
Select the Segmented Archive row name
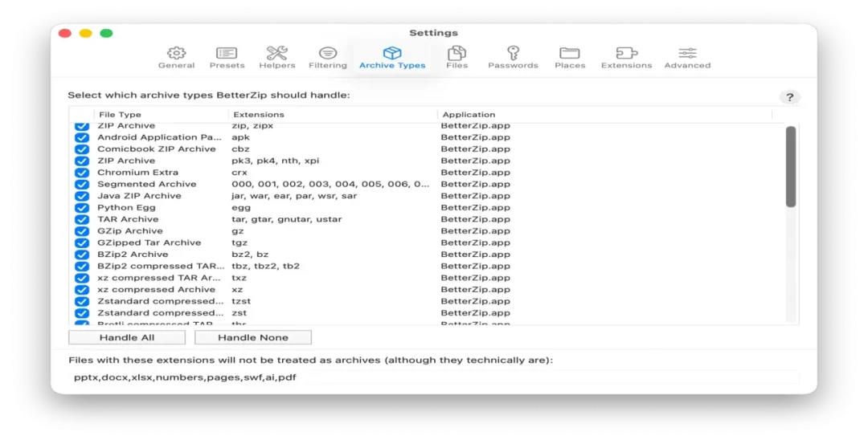coord(147,184)
